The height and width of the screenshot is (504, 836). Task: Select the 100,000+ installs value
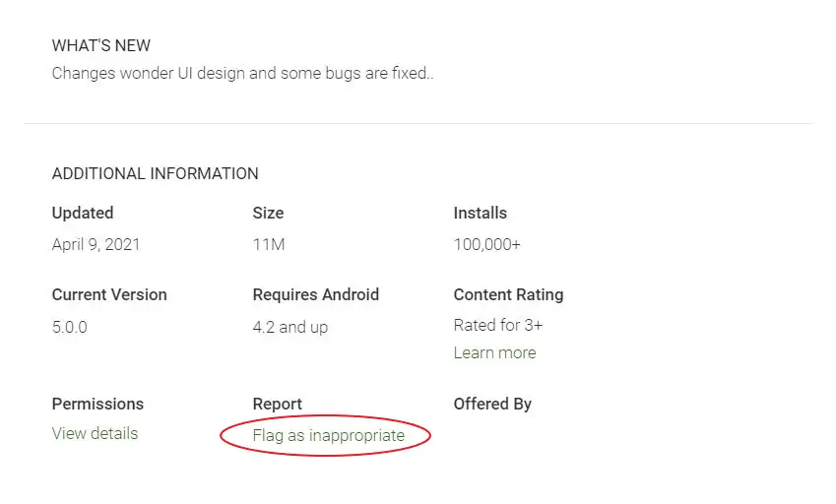[x=486, y=244]
